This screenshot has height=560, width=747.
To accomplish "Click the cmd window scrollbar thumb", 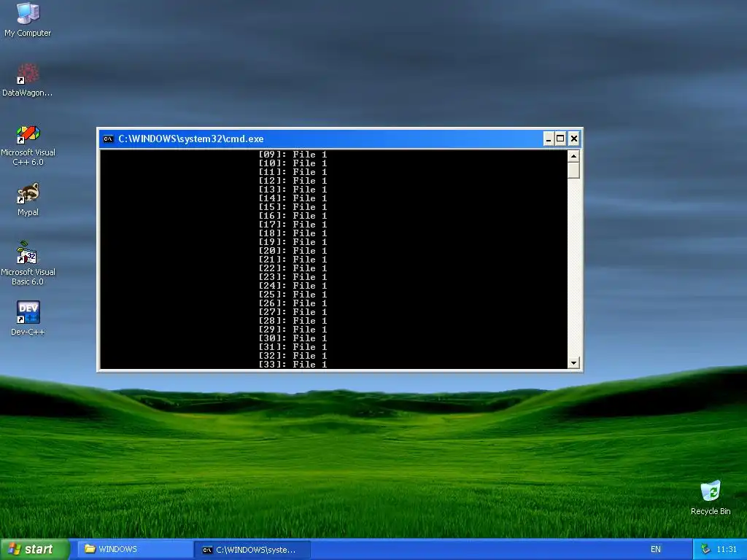I will click(x=573, y=171).
